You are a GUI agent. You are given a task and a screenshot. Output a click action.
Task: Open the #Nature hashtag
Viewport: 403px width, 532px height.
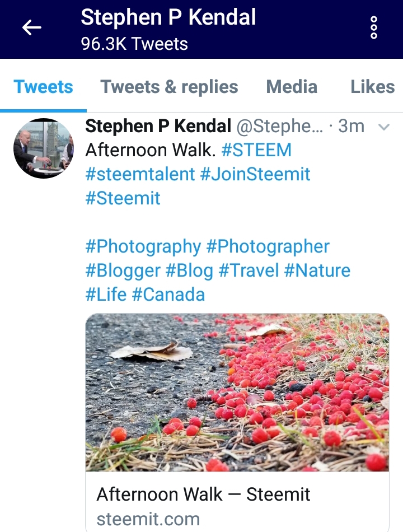(317, 270)
